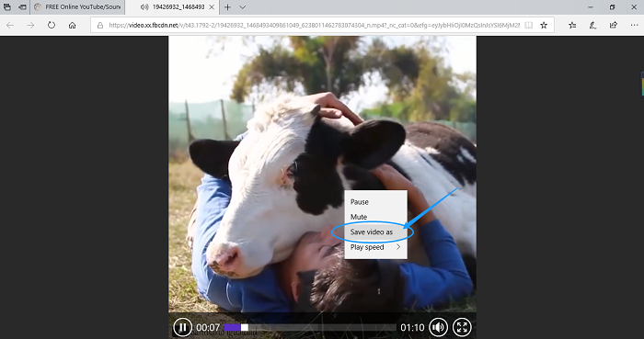Select Mute in the context menu
The image size is (644, 339).
point(375,217)
